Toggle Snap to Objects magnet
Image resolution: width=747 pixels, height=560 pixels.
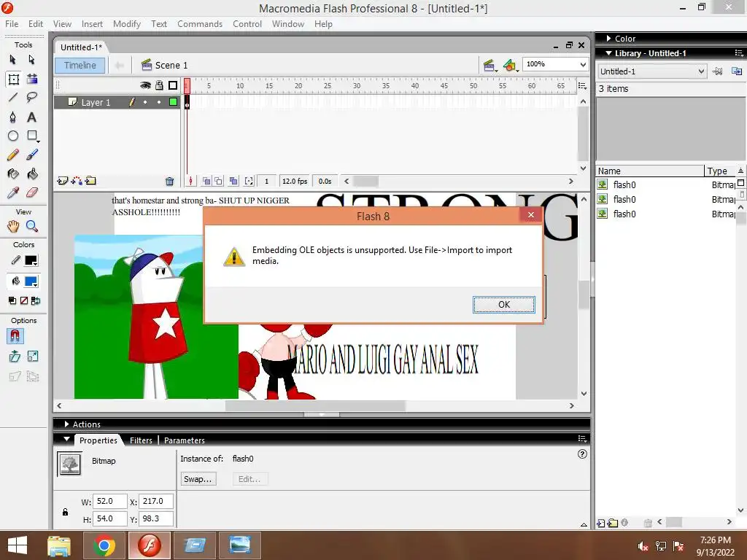click(x=15, y=336)
